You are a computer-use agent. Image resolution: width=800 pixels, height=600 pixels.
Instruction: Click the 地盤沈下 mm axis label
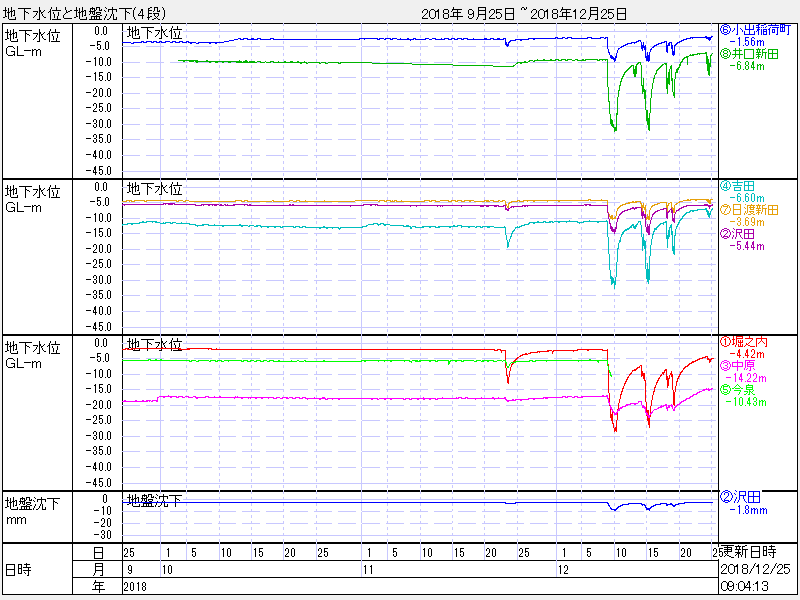click(34, 512)
